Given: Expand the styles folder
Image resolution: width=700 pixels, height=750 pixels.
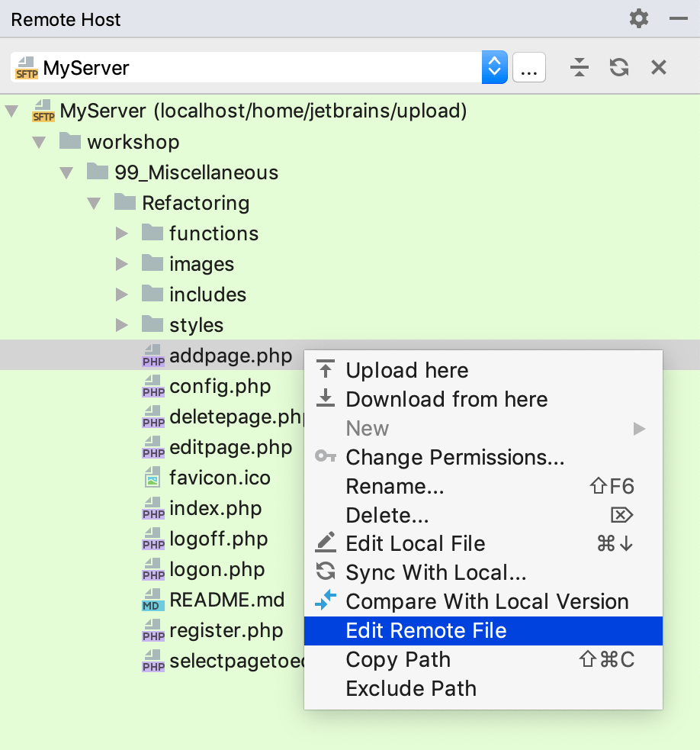Looking at the screenshot, I should tap(122, 325).
